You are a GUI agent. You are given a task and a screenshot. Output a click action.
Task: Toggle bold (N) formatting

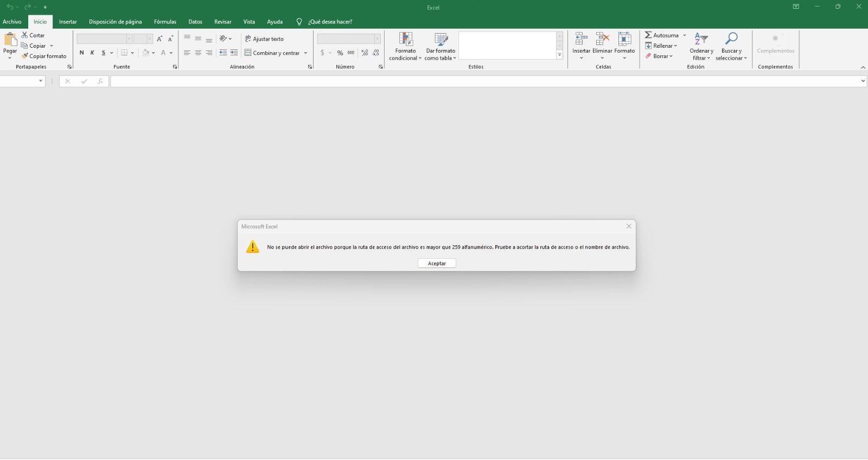pyautogui.click(x=81, y=53)
